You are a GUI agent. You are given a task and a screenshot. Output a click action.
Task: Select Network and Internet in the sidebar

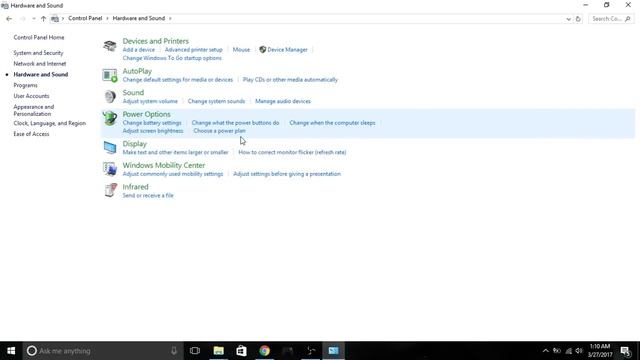point(40,64)
